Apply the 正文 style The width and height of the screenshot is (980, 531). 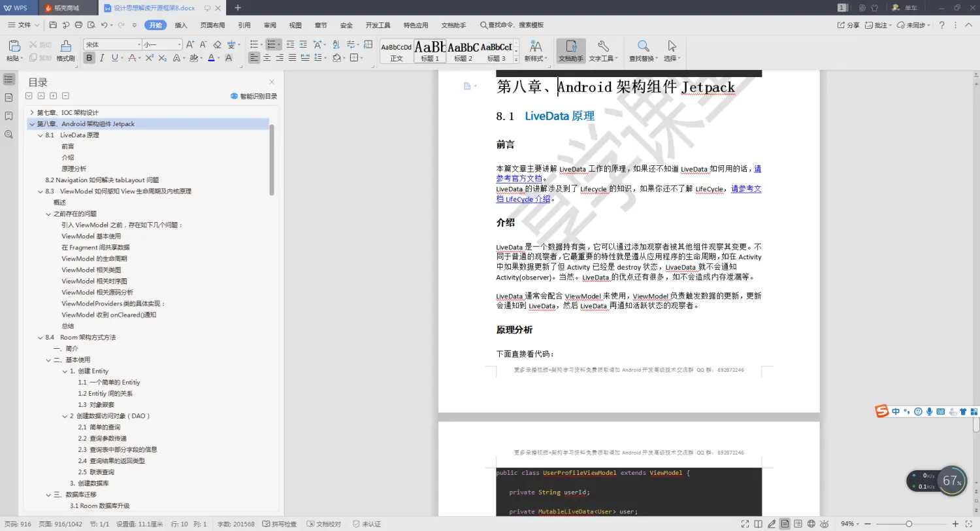pyautogui.click(x=397, y=52)
